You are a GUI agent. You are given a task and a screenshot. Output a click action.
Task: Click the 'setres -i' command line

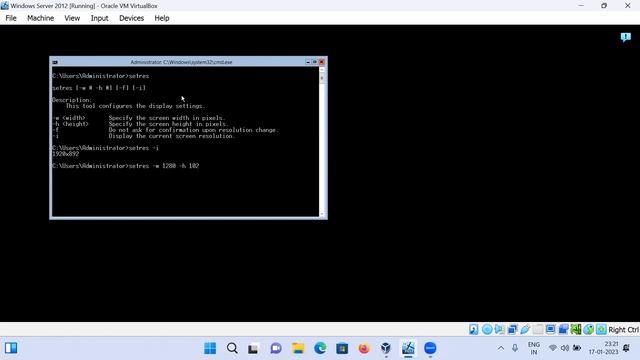105,148
